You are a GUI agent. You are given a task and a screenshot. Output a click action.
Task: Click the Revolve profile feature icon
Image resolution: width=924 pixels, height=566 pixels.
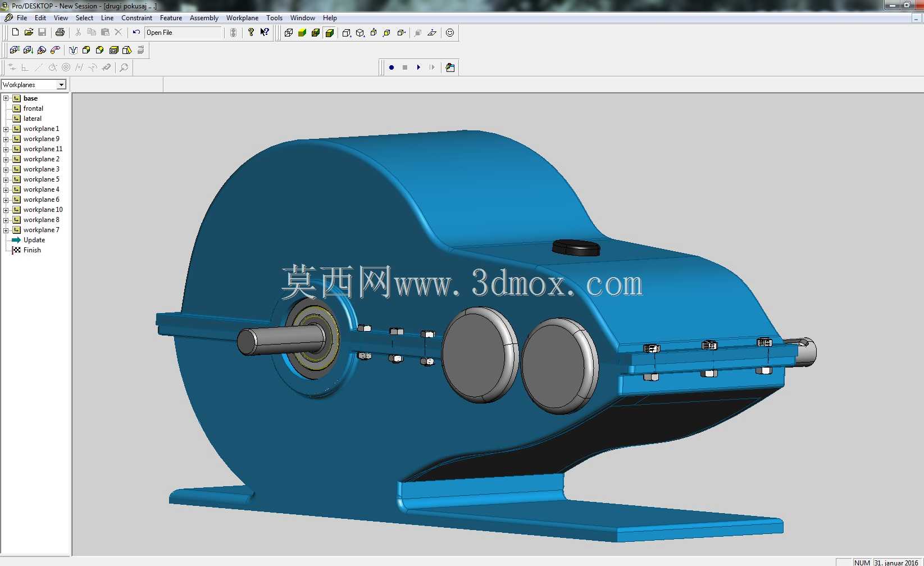tap(42, 50)
